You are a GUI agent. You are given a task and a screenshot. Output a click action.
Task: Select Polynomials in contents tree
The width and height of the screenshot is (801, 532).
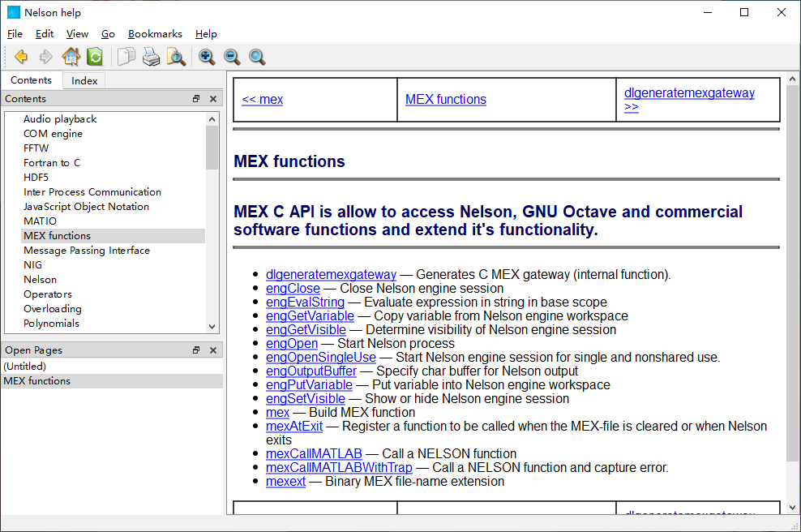pos(51,324)
